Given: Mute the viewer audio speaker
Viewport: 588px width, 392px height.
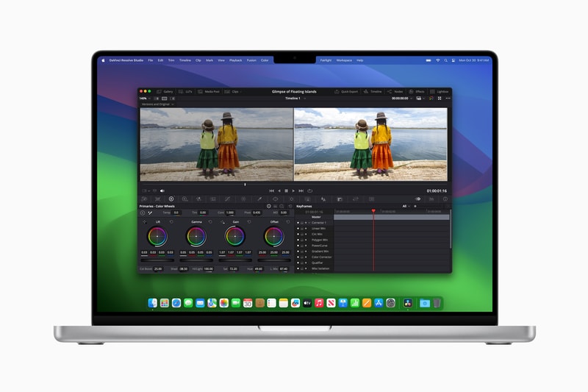Looking at the screenshot, I should click(162, 191).
